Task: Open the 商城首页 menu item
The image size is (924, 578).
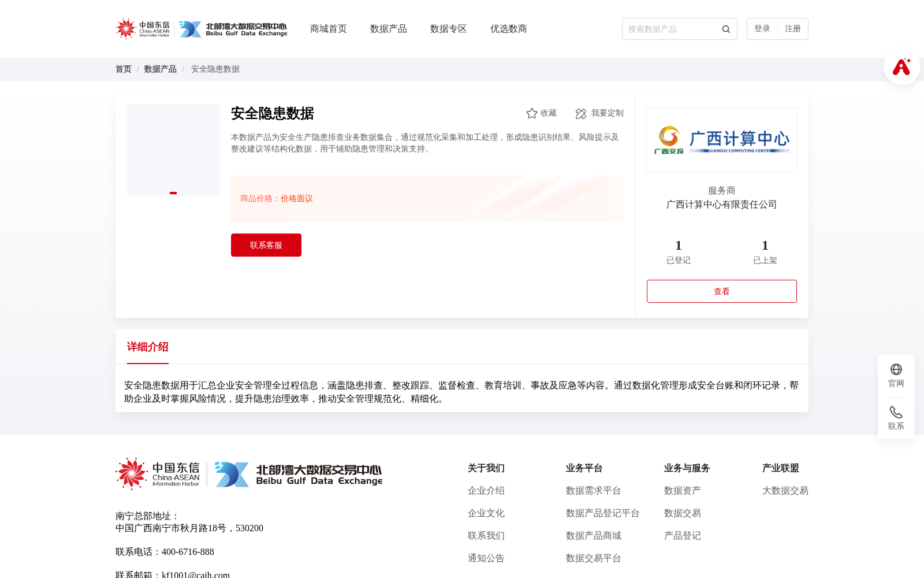Action: pyautogui.click(x=329, y=29)
